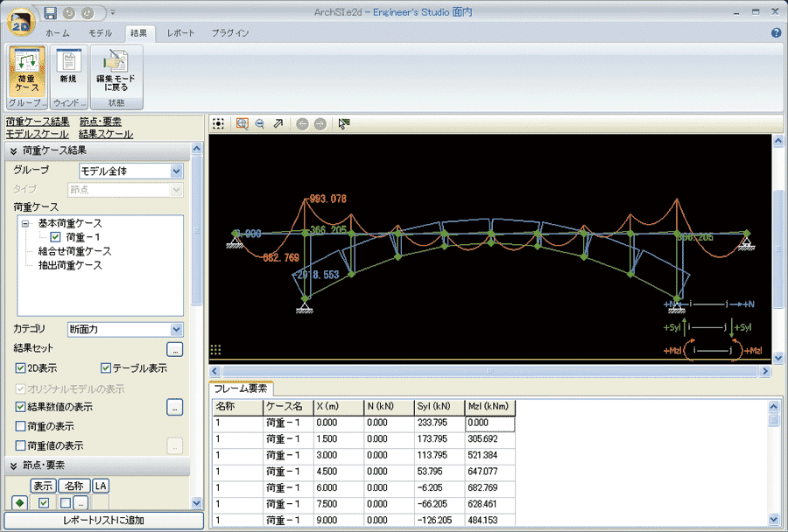
Task: Click the 2D application orb button
Action: tap(20, 22)
